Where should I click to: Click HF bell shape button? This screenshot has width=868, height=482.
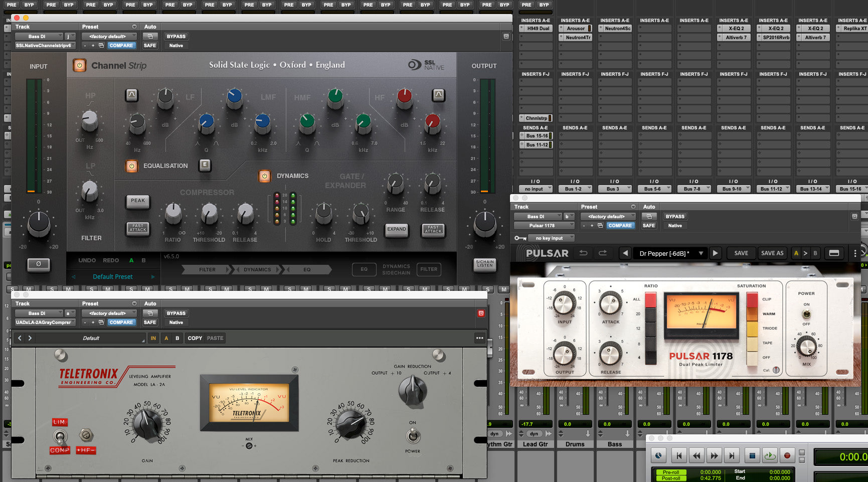[x=438, y=95]
